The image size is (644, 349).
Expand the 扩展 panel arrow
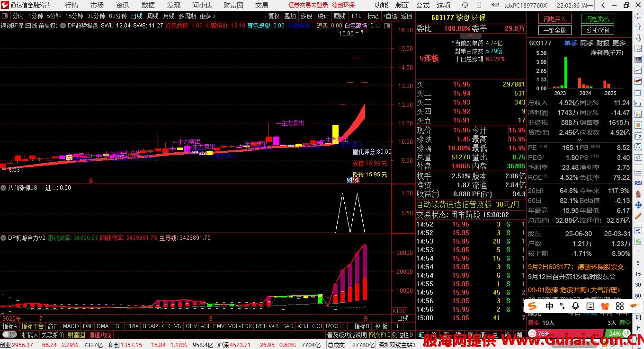(x=29, y=335)
